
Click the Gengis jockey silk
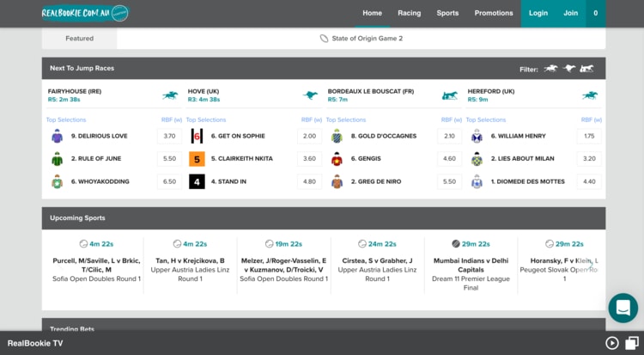[x=337, y=159]
